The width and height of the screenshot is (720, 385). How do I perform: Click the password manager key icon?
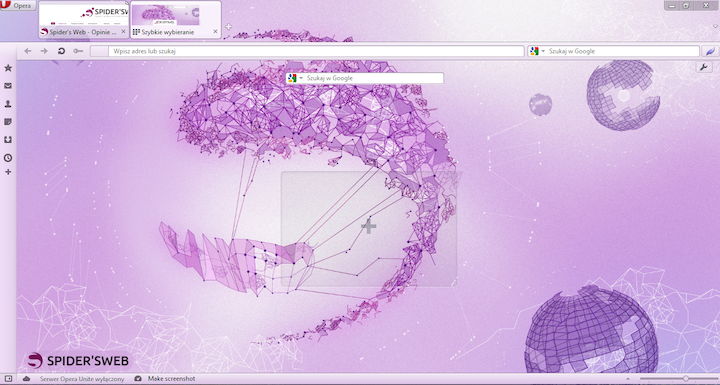point(78,51)
